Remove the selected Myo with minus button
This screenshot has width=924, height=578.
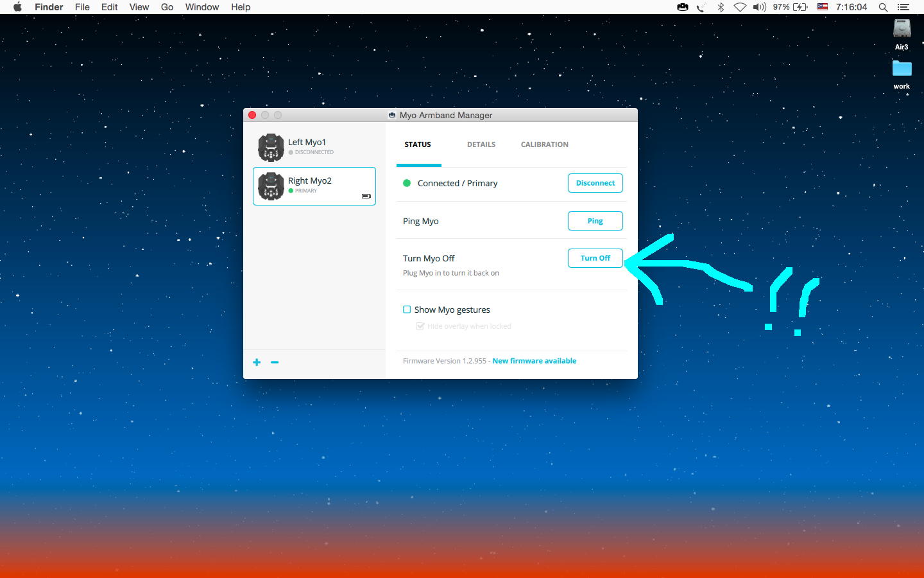(x=275, y=362)
